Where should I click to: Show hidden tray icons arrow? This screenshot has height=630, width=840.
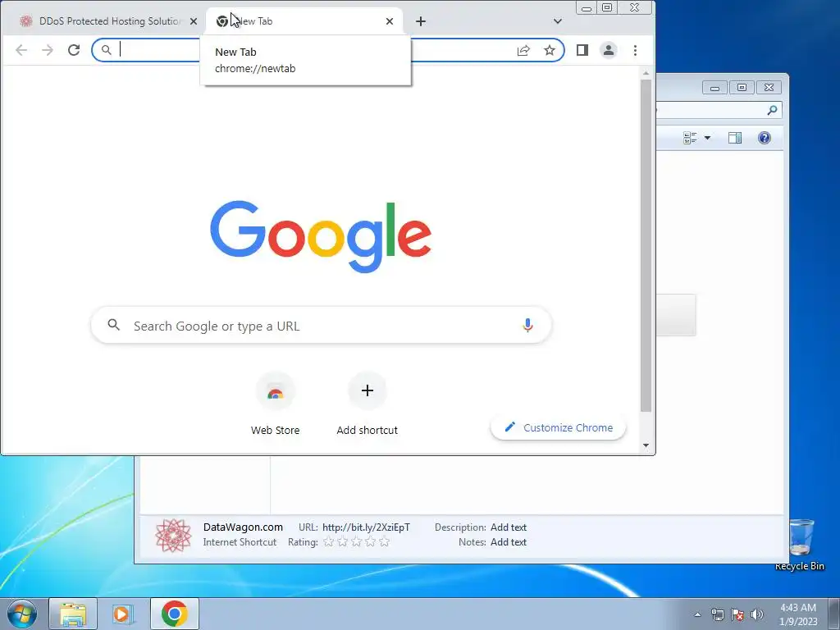point(697,614)
